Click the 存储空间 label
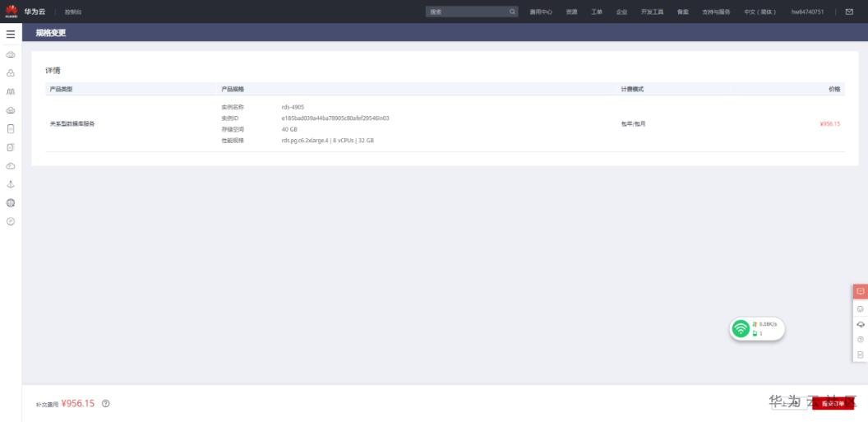The width and height of the screenshot is (868, 422). pyautogui.click(x=233, y=129)
